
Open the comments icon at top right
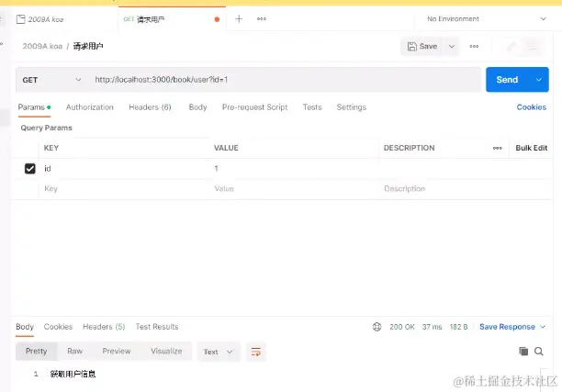tap(532, 46)
